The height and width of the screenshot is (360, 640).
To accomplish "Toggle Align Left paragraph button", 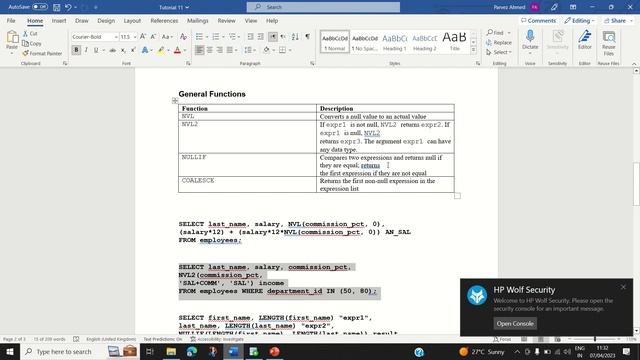I will click(199, 50).
